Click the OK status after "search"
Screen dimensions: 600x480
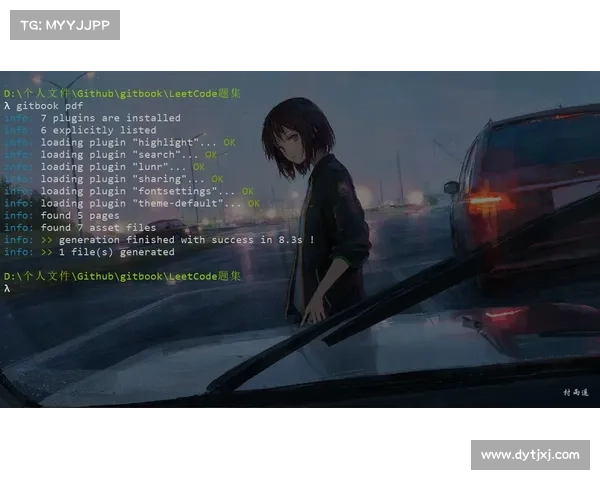pyautogui.click(x=211, y=155)
